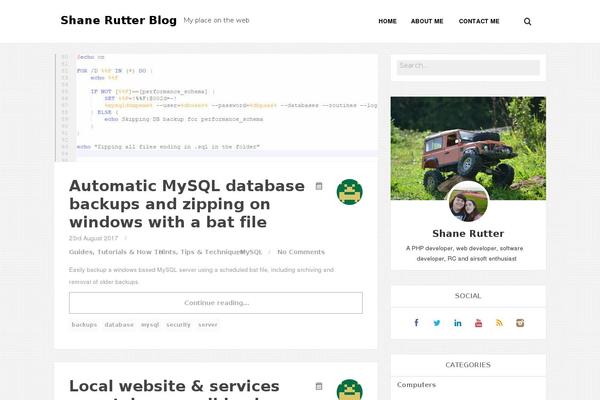
Task: Click the CATEGORIES widget heading
Action: [x=468, y=365]
